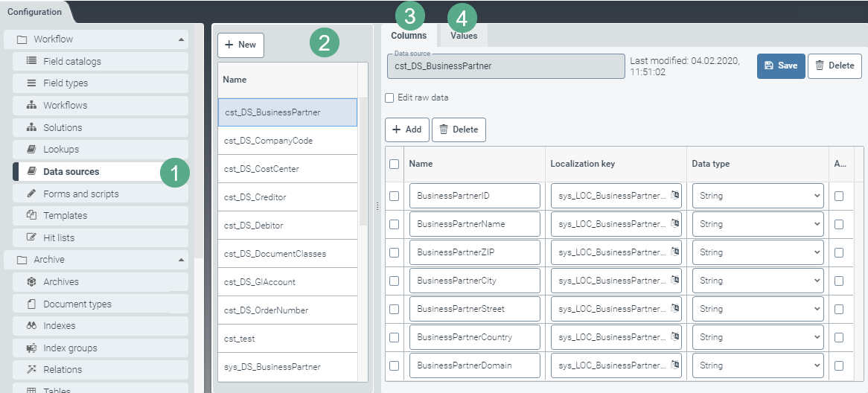
Task: Click localization icon in BusinessPartnerID row
Action: 675,196
